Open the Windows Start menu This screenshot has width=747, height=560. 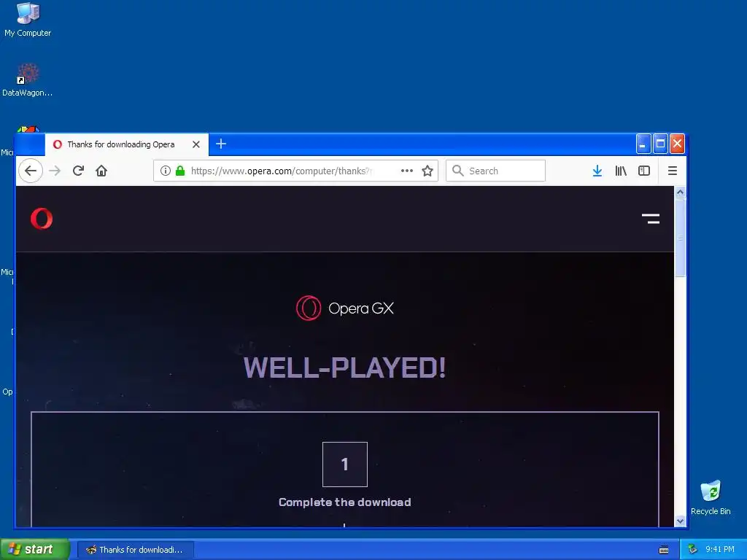pos(34,549)
